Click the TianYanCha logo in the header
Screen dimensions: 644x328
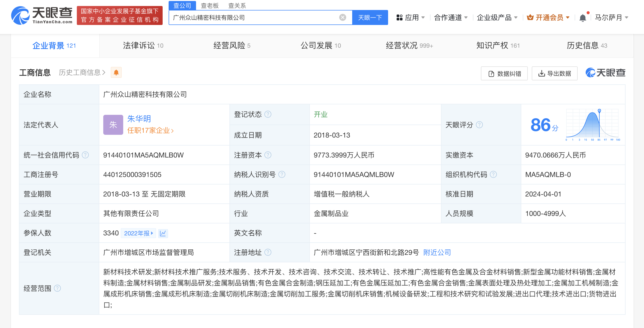(x=42, y=15)
